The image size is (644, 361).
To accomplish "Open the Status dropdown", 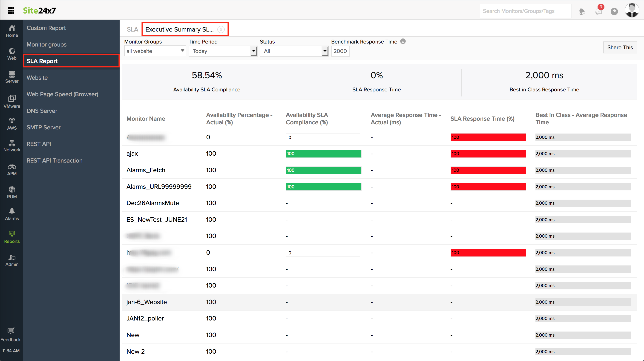I will coord(294,51).
